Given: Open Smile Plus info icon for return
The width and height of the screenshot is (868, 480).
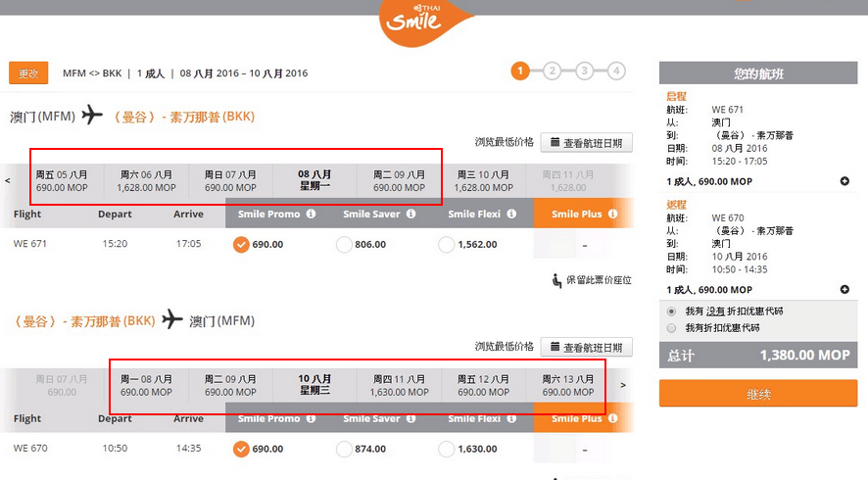Looking at the screenshot, I should [613, 418].
